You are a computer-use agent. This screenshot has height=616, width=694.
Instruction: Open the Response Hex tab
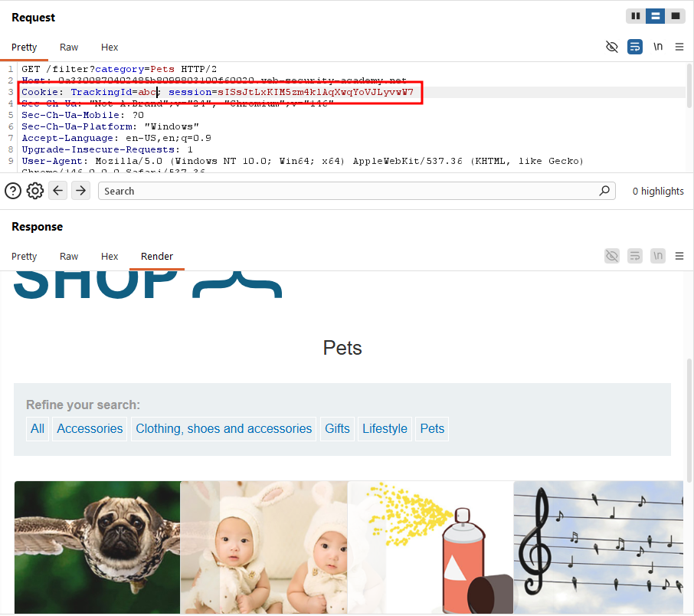110,257
